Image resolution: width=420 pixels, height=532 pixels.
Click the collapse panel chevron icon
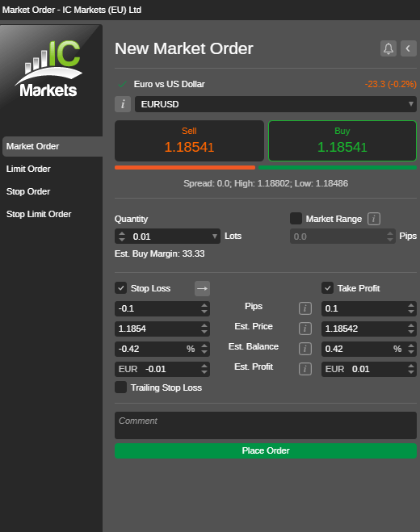point(409,48)
